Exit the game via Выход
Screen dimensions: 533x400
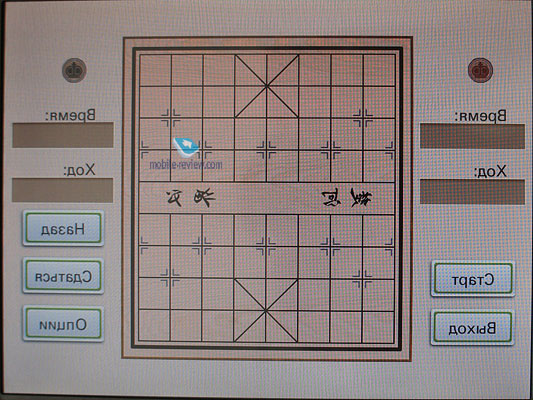point(472,328)
